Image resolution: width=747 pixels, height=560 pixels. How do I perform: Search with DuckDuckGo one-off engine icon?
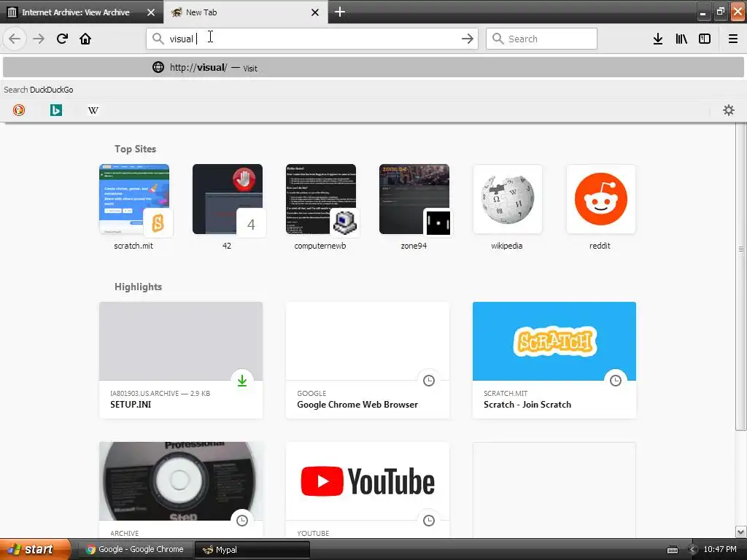pos(18,110)
